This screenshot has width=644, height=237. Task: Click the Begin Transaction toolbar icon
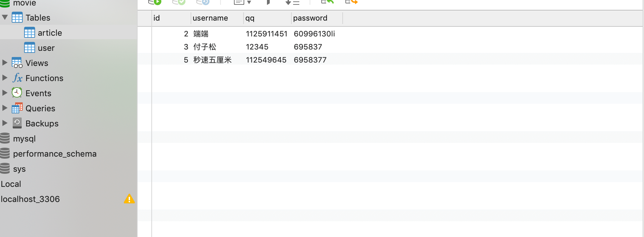154,2
